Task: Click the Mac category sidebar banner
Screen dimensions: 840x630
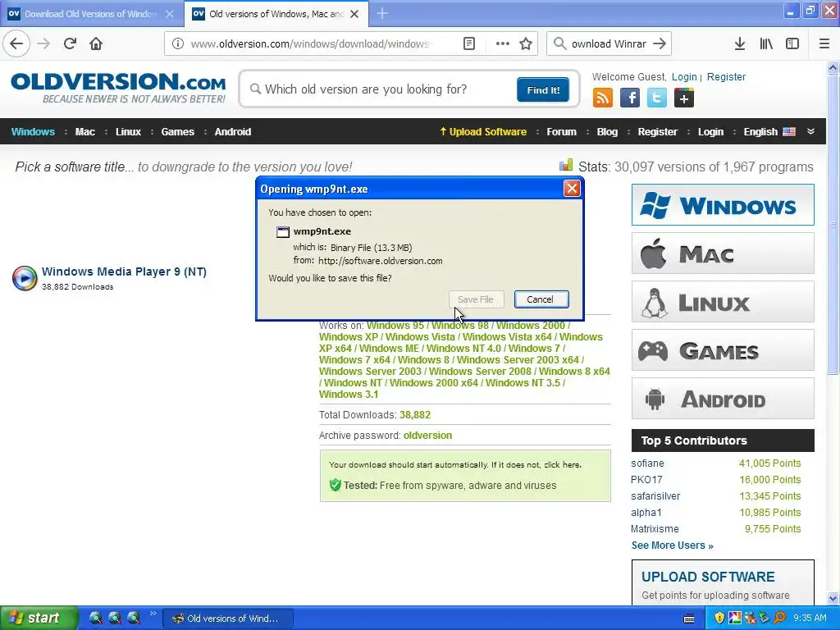Action: pyautogui.click(x=723, y=253)
